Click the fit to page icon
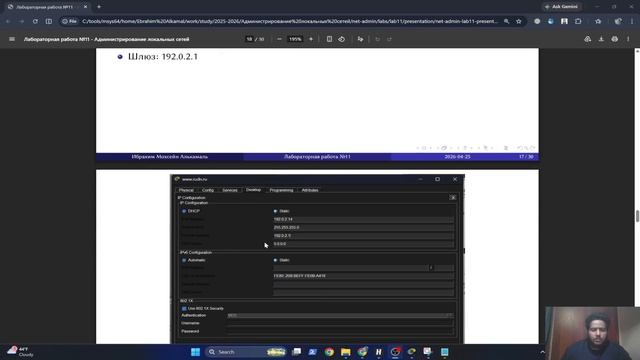Image resolution: width=640 pixels, height=360 pixels. coord(329,39)
